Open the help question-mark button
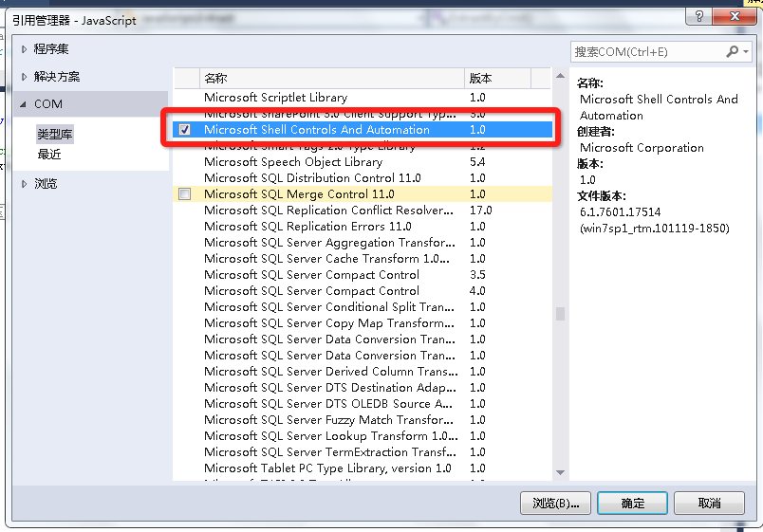The width and height of the screenshot is (763, 532). (x=698, y=16)
